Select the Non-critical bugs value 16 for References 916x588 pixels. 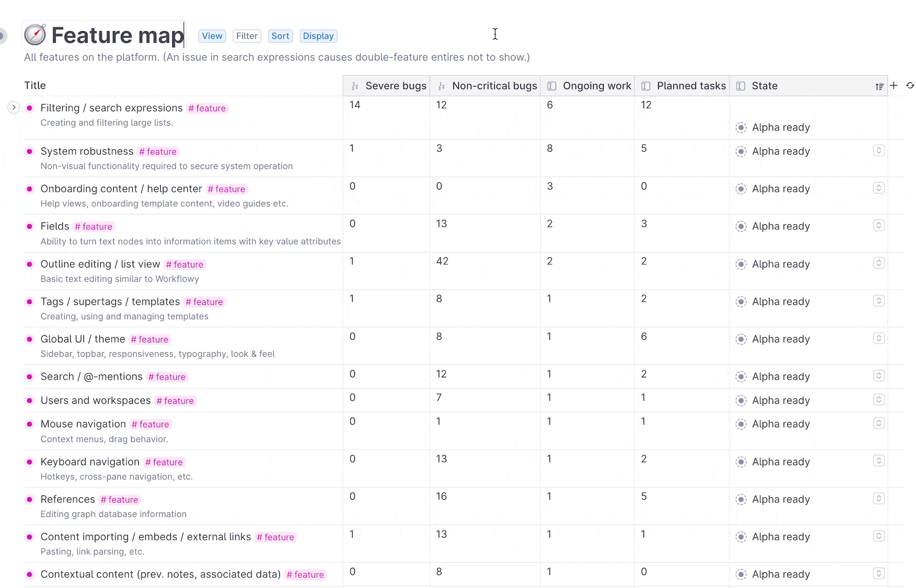442,496
